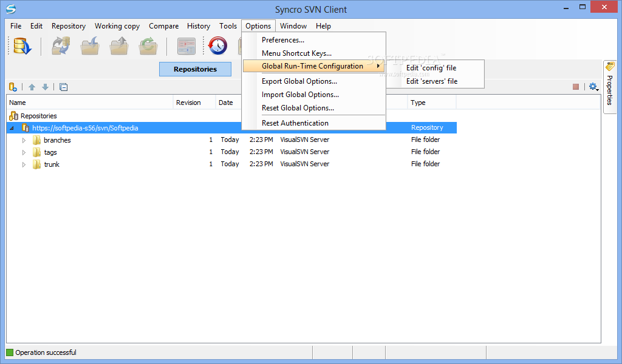The height and width of the screenshot is (364, 622).
Task: Choose Reset Authentication
Action: (313, 123)
